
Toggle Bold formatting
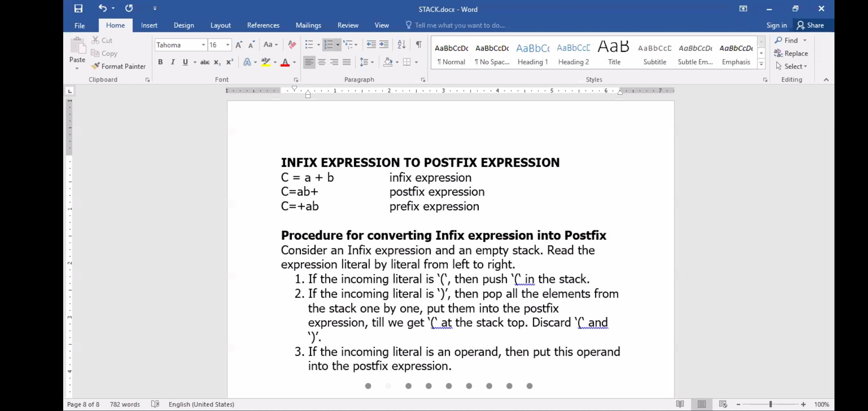click(160, 62)
